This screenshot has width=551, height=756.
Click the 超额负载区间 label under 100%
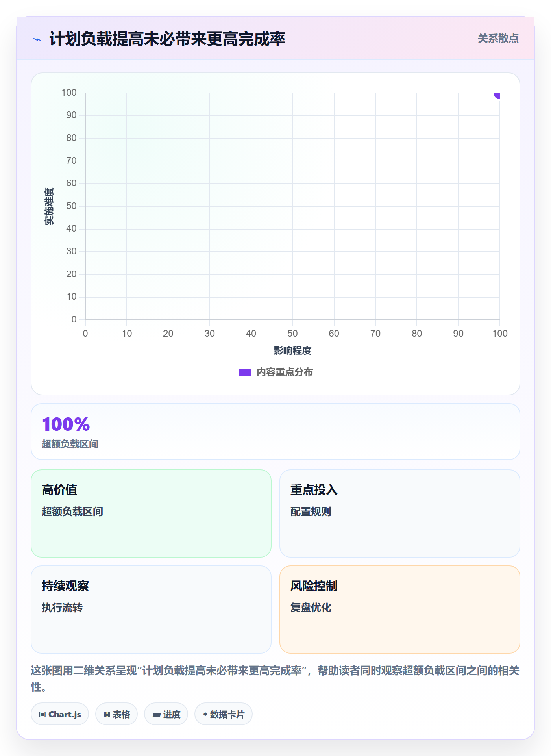[x=70, y=444]
